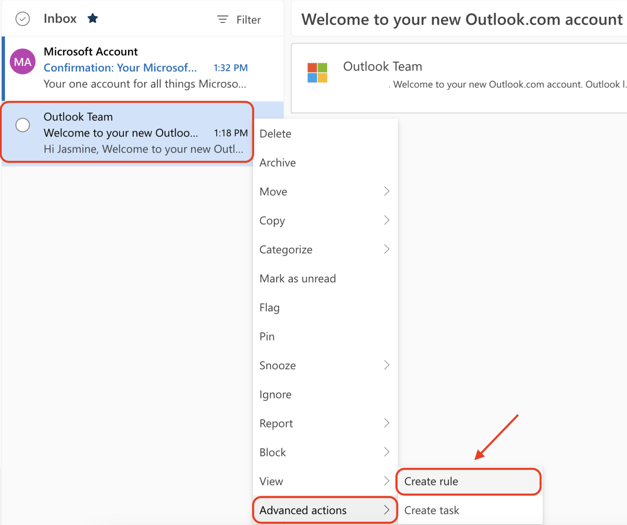This screenshot has width=627, height=525.
Task: Mark the message as unread
Action: click(298, 278)
